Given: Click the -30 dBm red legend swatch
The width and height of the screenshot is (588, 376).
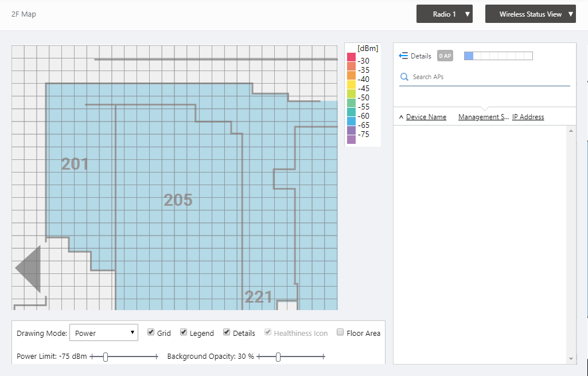Looking at the screenshot, I should pyautogui.click(x=351, y=57).
